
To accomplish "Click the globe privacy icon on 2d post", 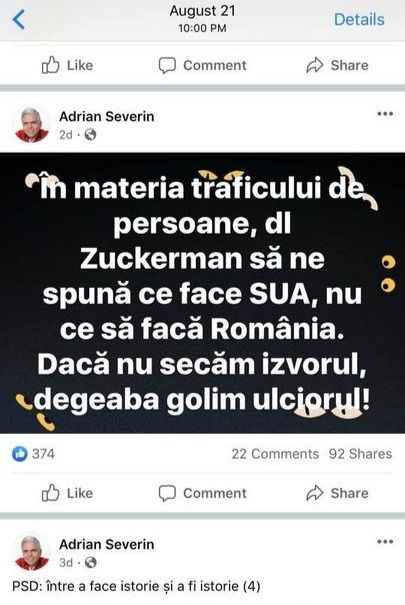I will (90, 135).
